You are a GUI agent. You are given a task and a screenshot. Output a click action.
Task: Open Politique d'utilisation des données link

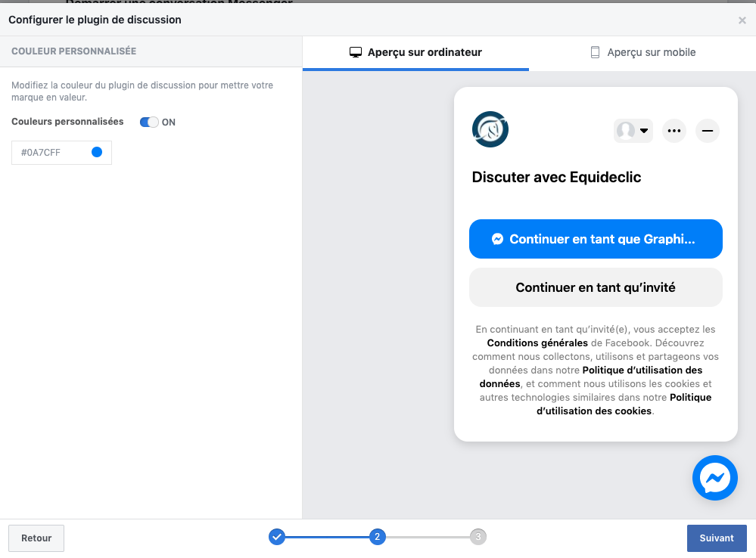[591, 377]
